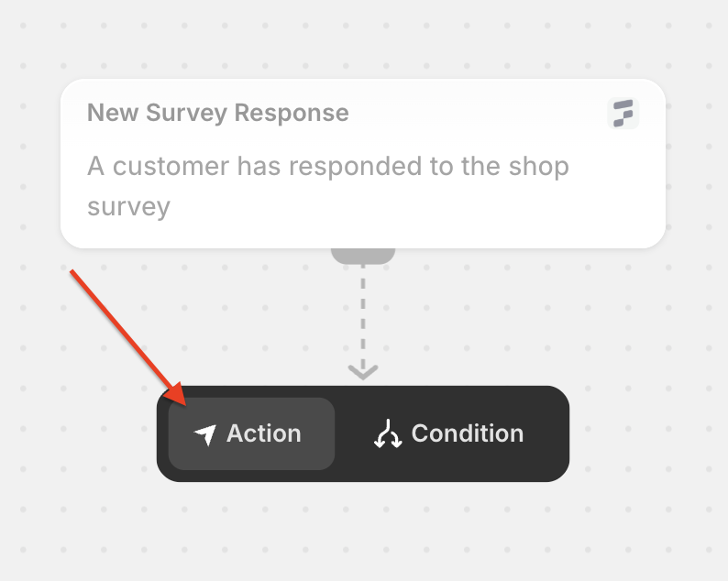Viewport: 728px width, 581px height.
Task: Click empty dotted canvas below the toolbar
Action: [362, 529]
